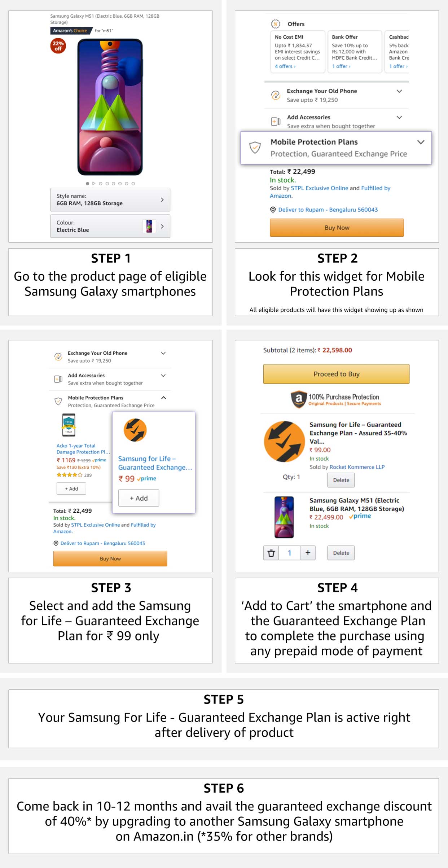Viewport: 448px width, 868px height.
Task: Click the Proceed to Buy button
Action: click(336, 374)
